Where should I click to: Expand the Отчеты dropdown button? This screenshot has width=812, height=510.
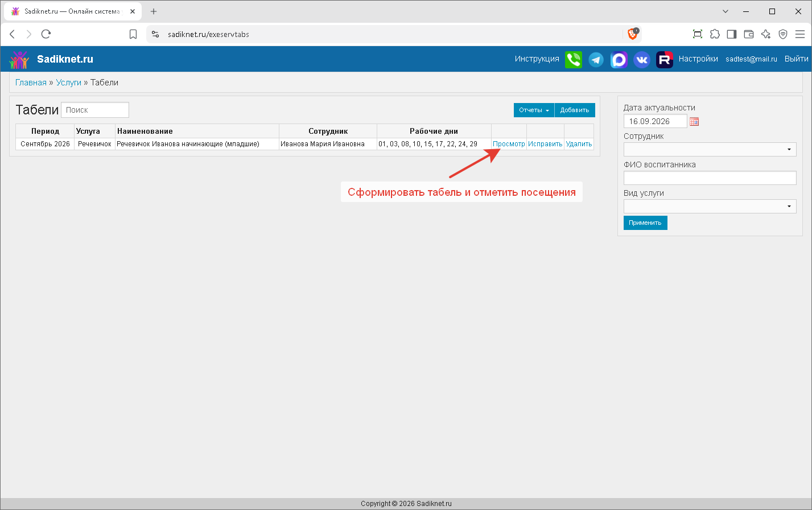point(534,110)
